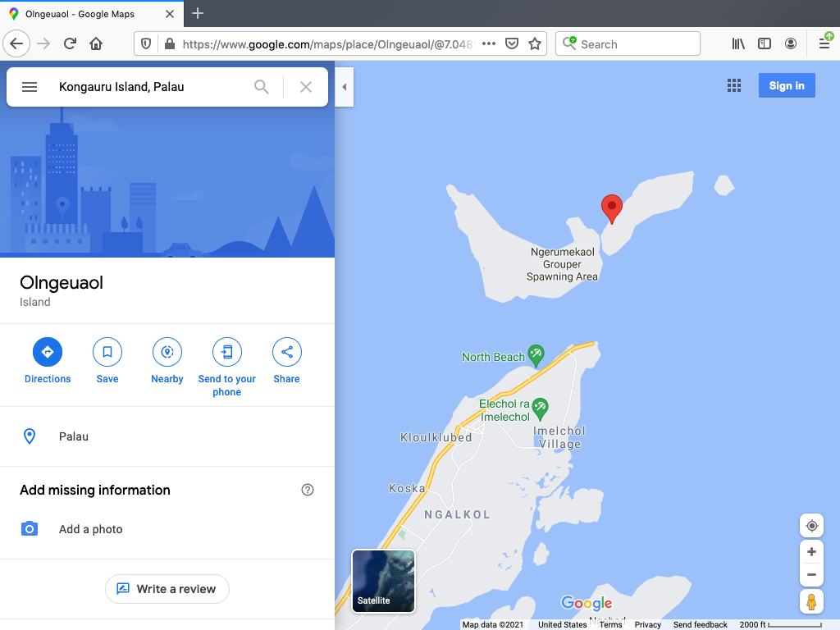The image size is (840, 630).
Task: Share this place via Share icon
Action: pyautogui.click(x=287, y=352)
